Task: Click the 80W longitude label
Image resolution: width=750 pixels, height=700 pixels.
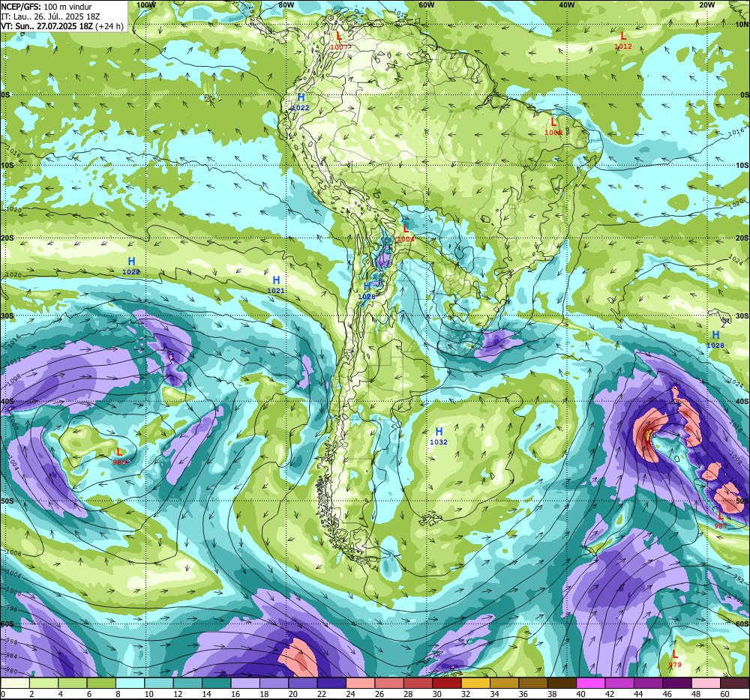Action: (x=286, y=4)
